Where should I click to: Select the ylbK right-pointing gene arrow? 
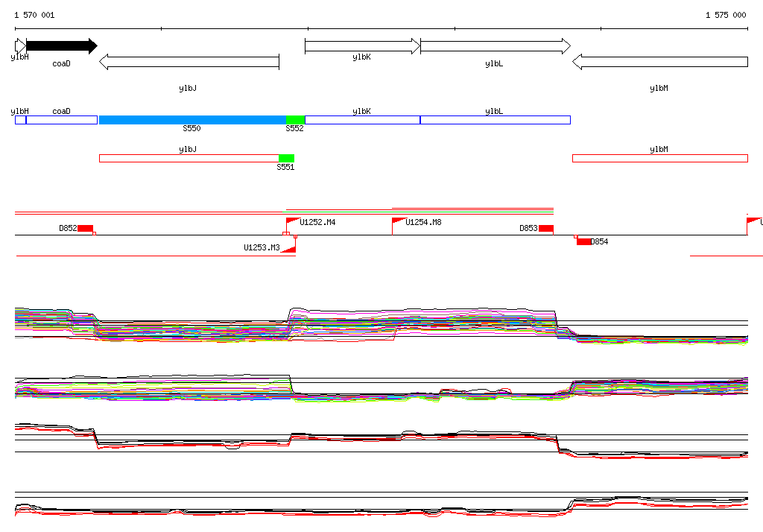363,45
